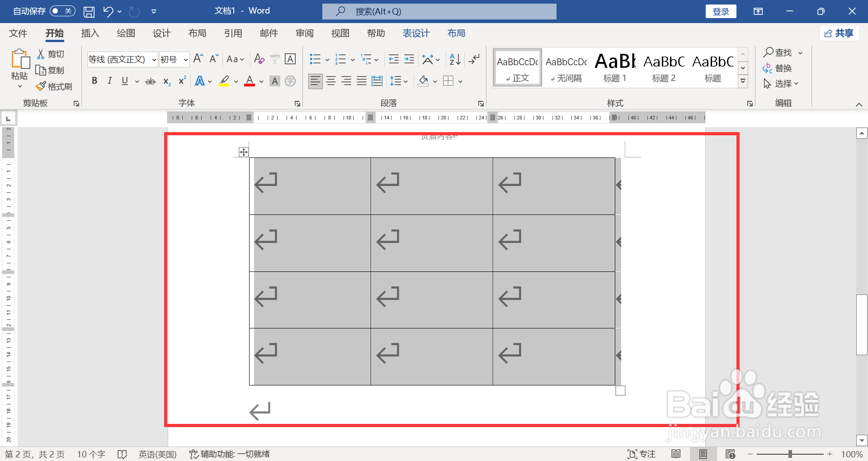This screenshot has width=868, height=461.
Task: Toggle the AutoSave switch
Action: click(62, 11)
